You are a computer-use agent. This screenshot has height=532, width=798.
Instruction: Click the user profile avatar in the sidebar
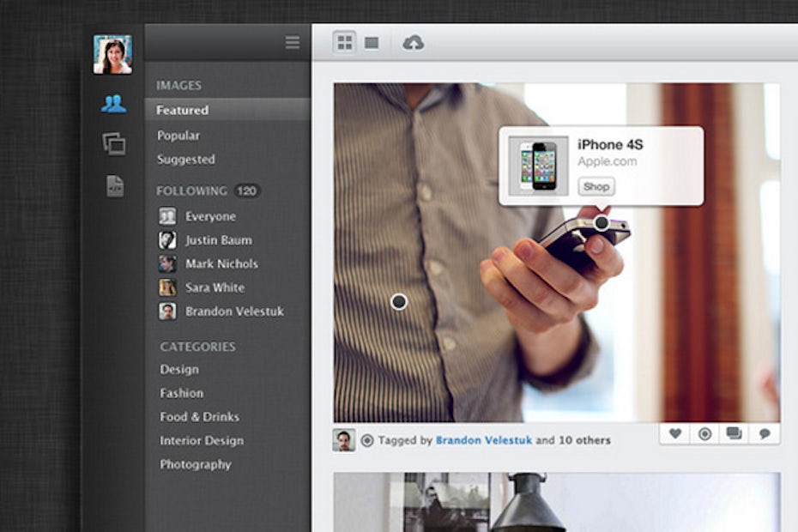click(x=112, y=55)
